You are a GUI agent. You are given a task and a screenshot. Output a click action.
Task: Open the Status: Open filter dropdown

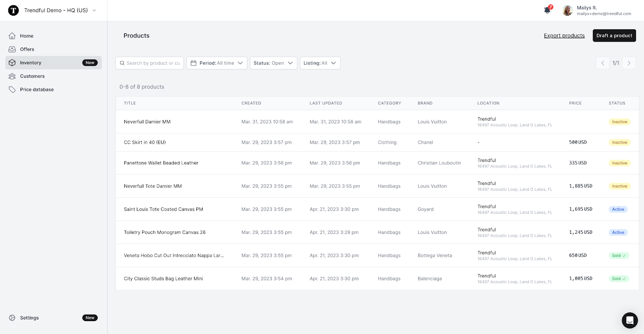coord(274,63)
